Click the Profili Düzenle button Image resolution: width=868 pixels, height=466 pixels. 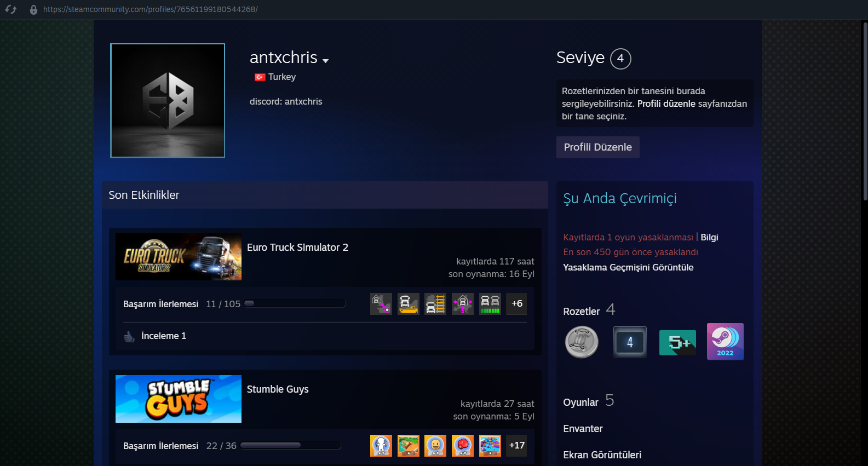(x=598, y=147)
